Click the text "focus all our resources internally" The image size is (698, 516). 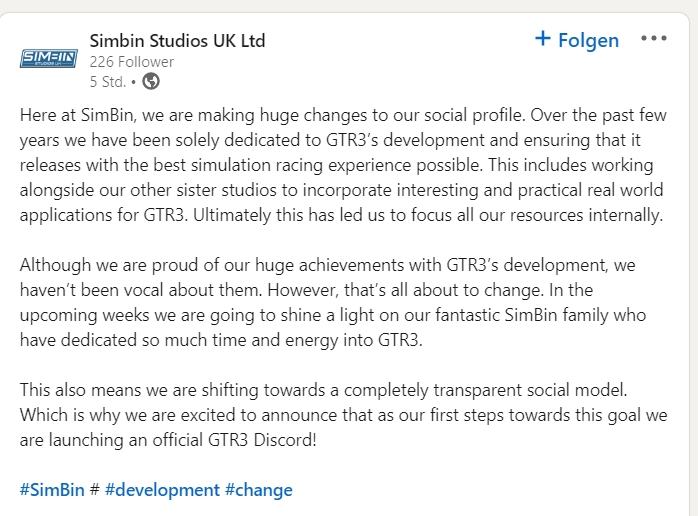537,215
